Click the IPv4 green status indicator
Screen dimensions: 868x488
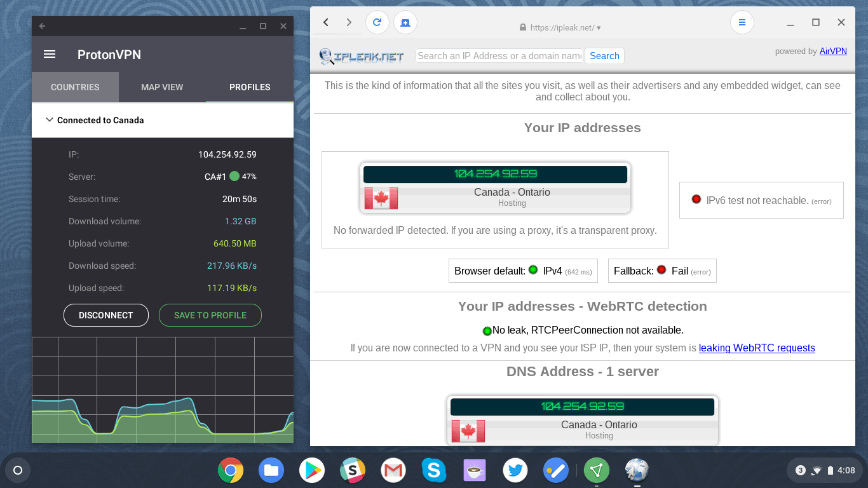click(x=533, y=270)
